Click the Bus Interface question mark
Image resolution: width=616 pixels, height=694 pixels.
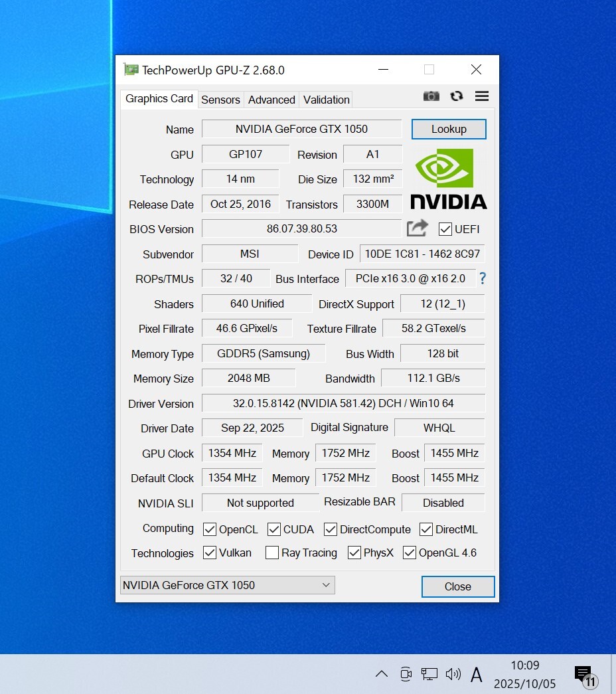point(483,279)
